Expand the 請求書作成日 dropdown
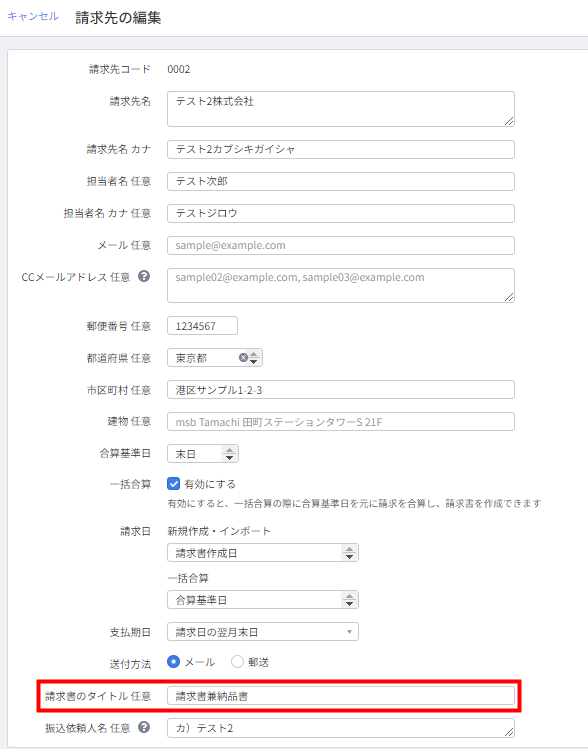588x749 pixels. point(263,553)
